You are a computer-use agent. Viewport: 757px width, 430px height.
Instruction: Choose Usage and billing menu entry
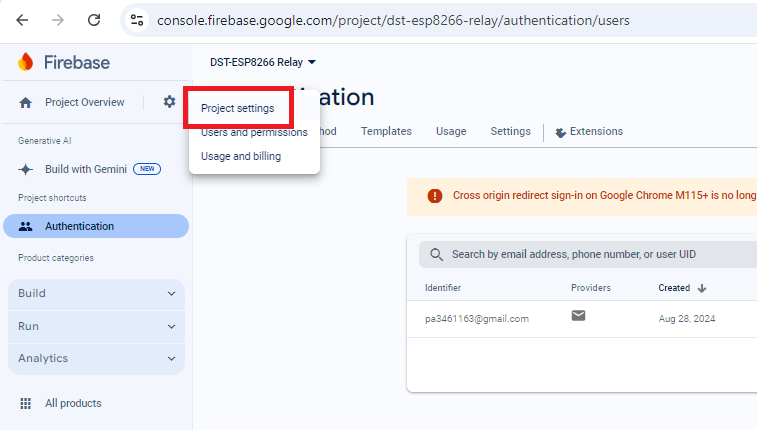[x=241, y=156]
